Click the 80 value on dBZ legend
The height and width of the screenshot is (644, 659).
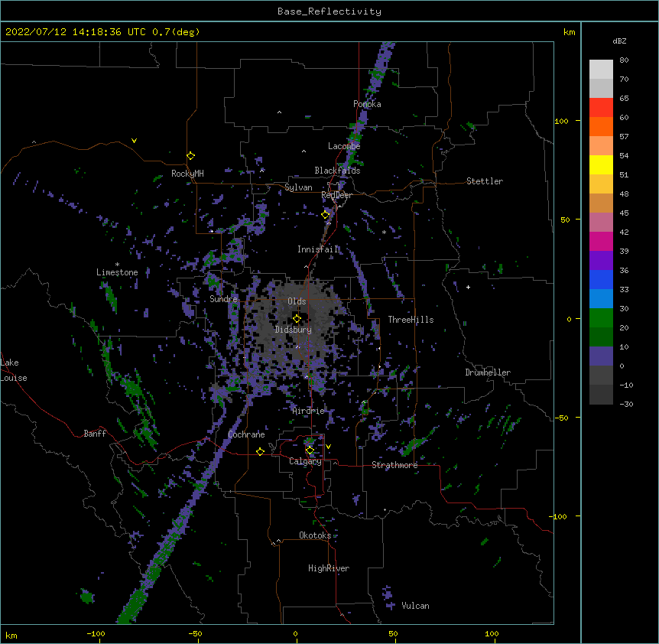coord(624,60)
